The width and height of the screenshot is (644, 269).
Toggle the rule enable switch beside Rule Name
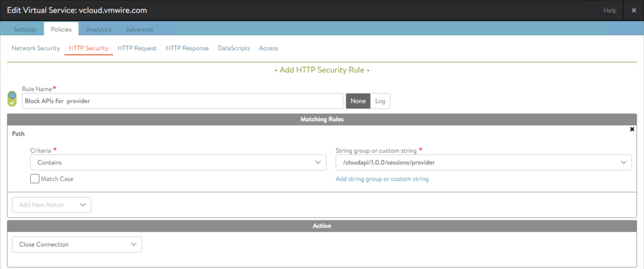(x=12, y=99)
